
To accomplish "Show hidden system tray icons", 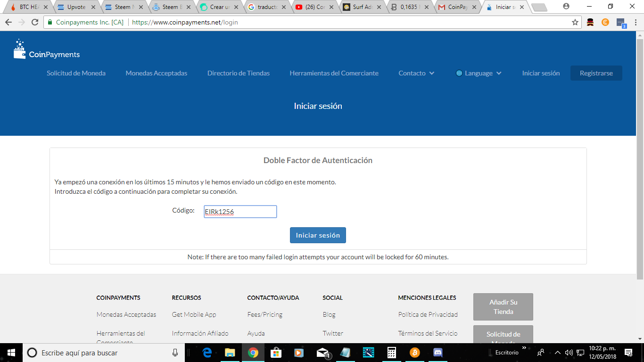I will 558,353.
